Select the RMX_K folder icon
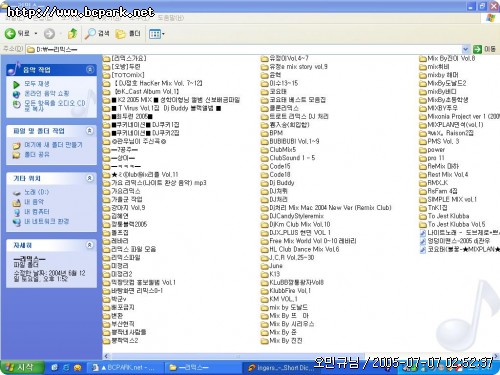This screenshot has width=500, height=375. coord(423,183)
